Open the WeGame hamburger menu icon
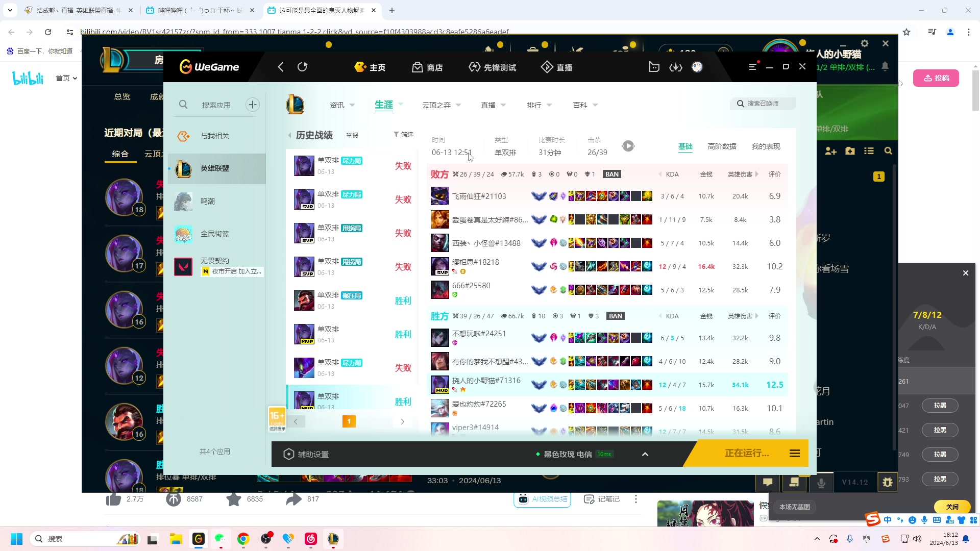Screen dimensions: 980x551 click(753, 67)
